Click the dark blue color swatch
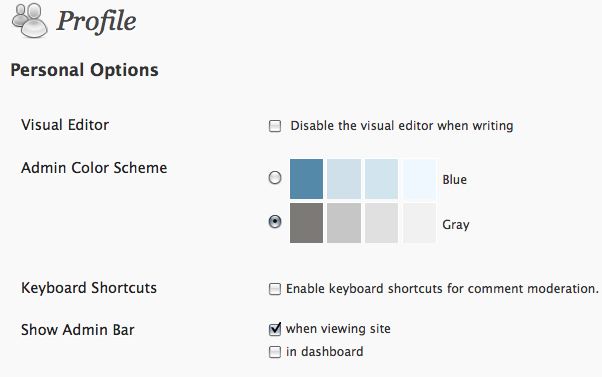The height and width of the screenshot is (377, 602). (x=306, y=179)
